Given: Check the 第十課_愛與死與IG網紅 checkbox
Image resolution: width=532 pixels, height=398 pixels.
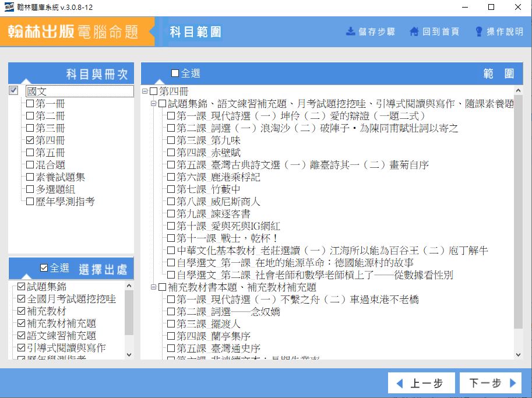Looking at the screenshot, I should pos(171,226).
